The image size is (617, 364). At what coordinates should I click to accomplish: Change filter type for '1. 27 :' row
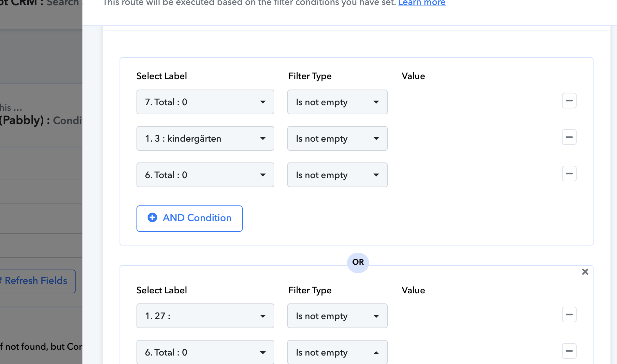(337, 316)
